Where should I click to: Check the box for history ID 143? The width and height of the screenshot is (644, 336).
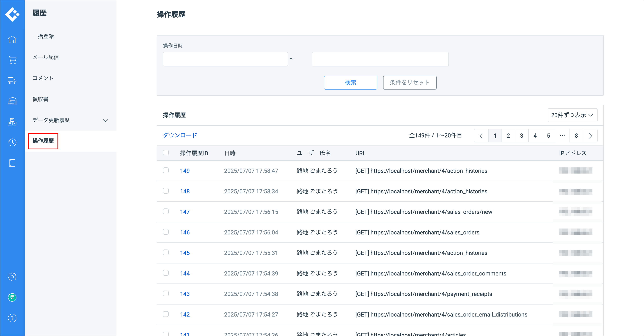(x=166, y=293)
